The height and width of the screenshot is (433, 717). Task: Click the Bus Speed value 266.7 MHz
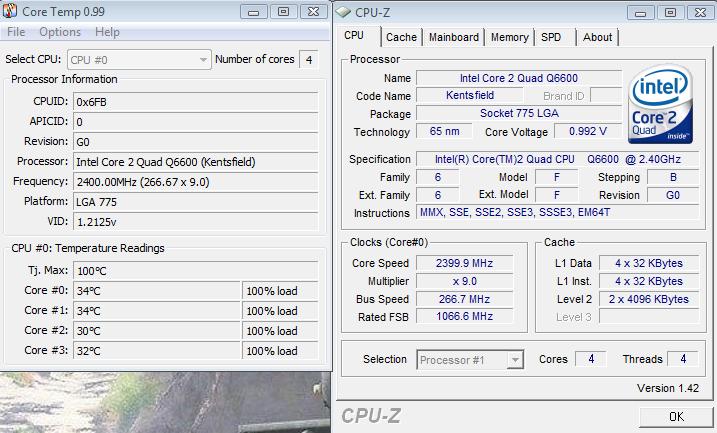click(x=465, y=299)
